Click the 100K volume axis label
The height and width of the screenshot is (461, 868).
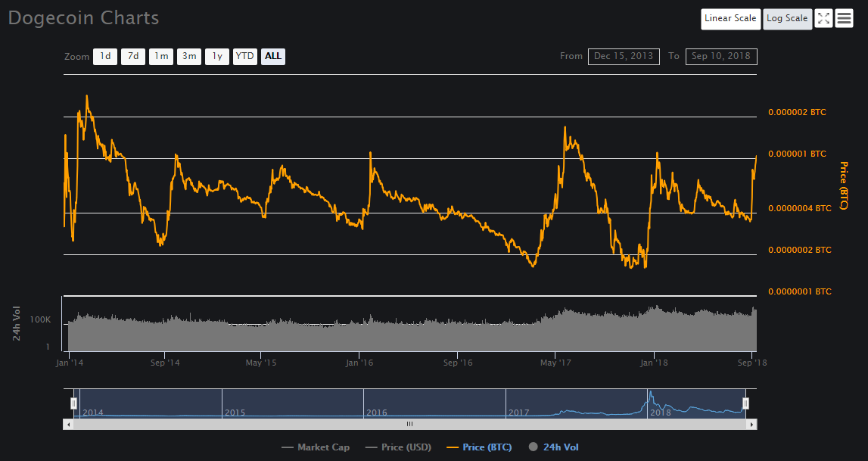click(40, 320)
